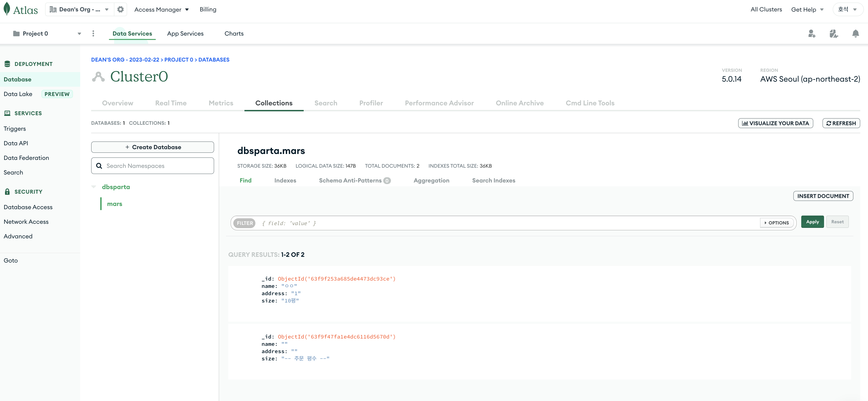Screen dimensions: 868x401
Task: Click the project options three-dot icon
Action: pyautogui.click(x=93, y=33)
